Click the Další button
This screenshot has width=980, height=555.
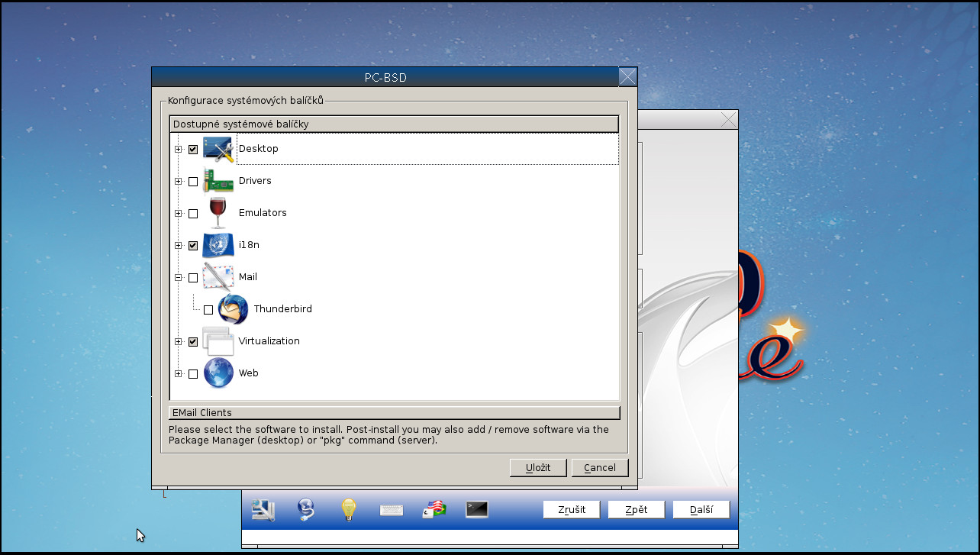click(700, 509)
